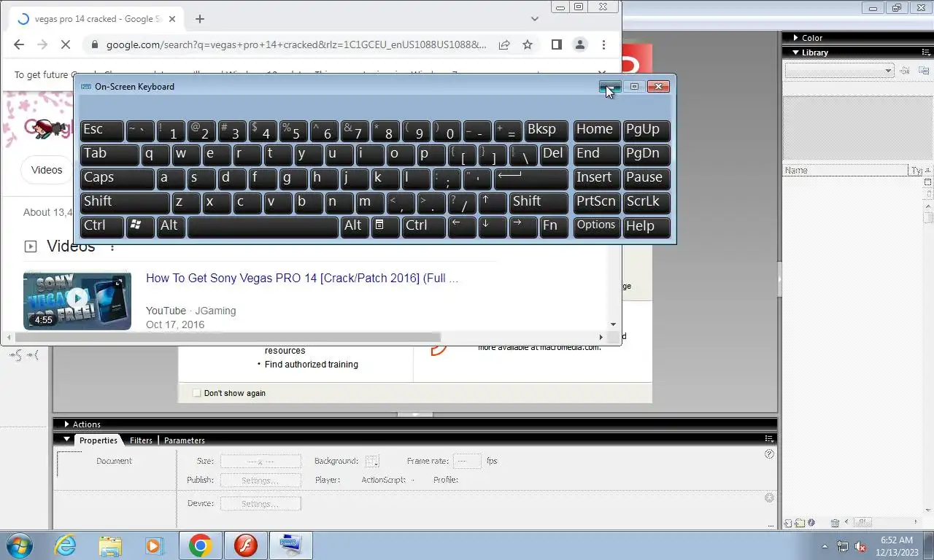Click Options key on On-Screen Keyboard

(x=597, y=226)
